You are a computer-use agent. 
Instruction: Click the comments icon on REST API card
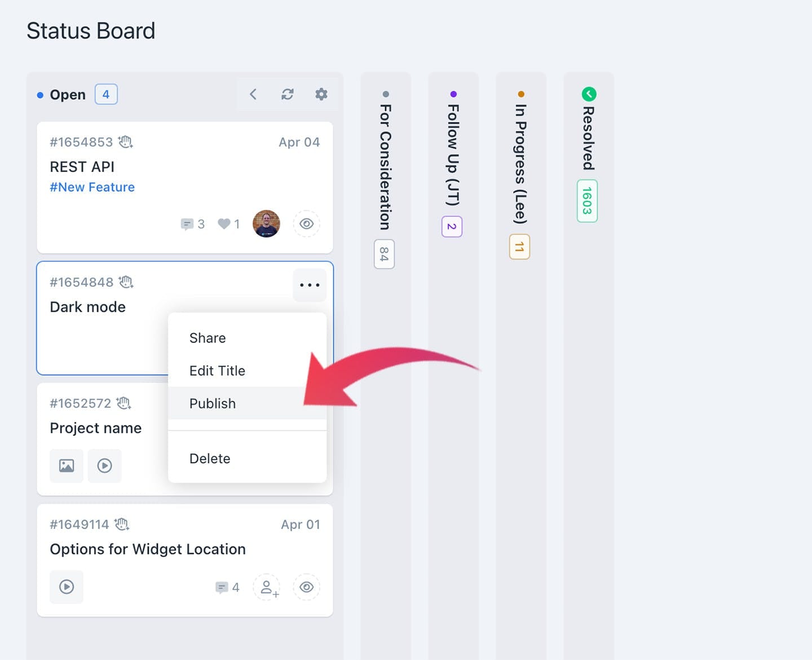click(187, 225)
